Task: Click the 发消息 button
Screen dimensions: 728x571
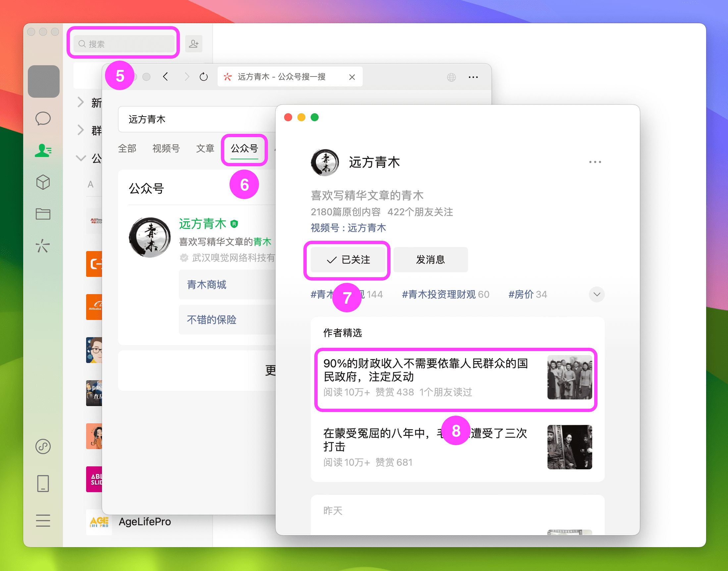Action: pyautogui.click(x=431, y=260)
